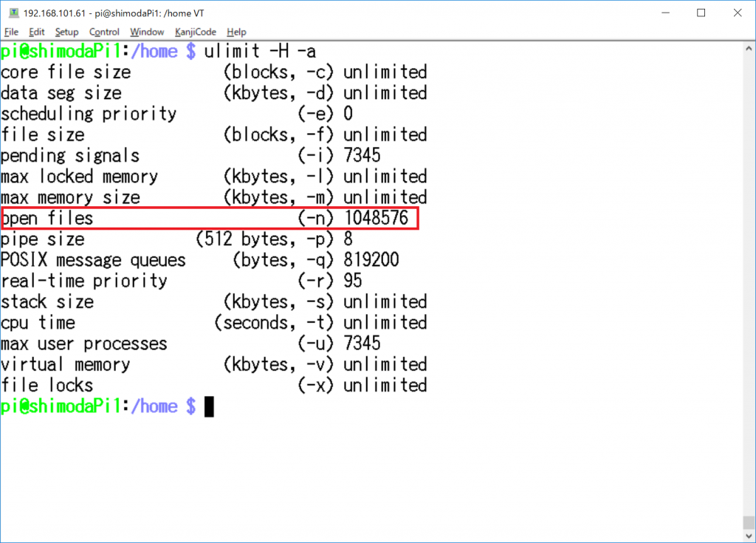This screenshot has width=756, height=543.
Task: Open the Window menu
Action: tap(147, 32)
